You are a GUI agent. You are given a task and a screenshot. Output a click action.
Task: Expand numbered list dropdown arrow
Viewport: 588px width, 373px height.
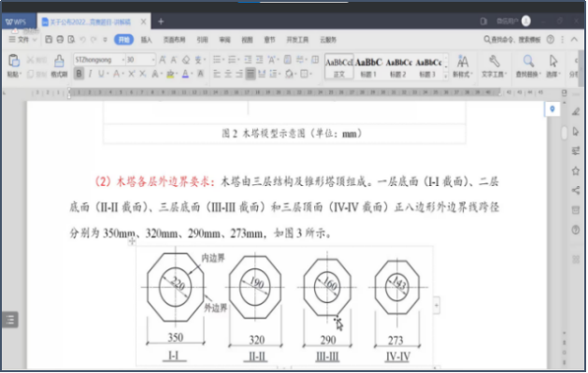click(x=238, y=60)
